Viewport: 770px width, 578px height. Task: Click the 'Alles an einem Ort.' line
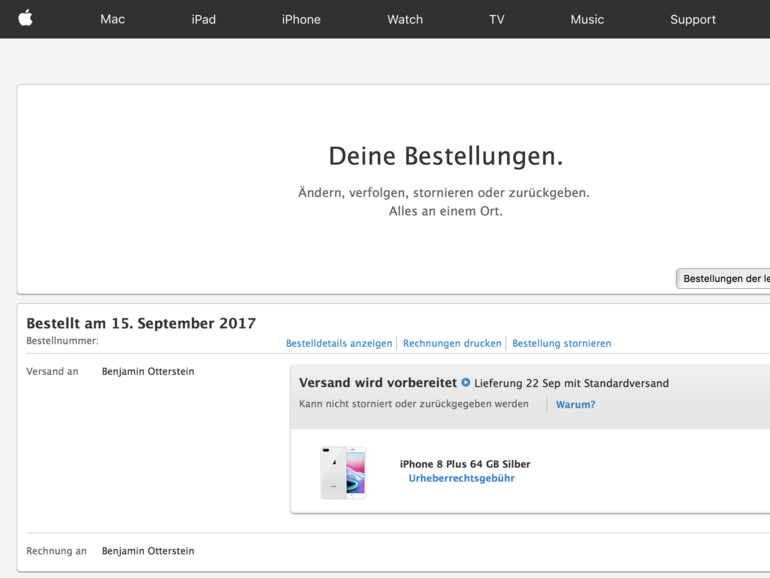point(445,211)
